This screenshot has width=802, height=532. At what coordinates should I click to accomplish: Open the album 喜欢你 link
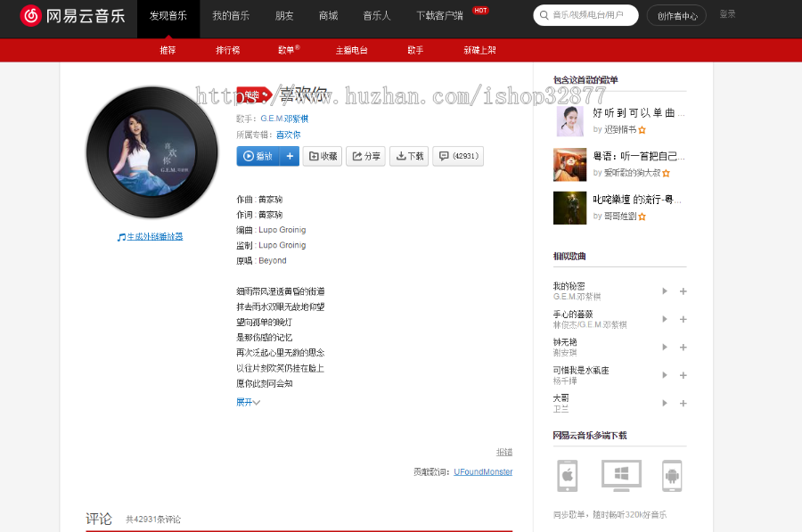pyautogui.click(x=289, y=135)
